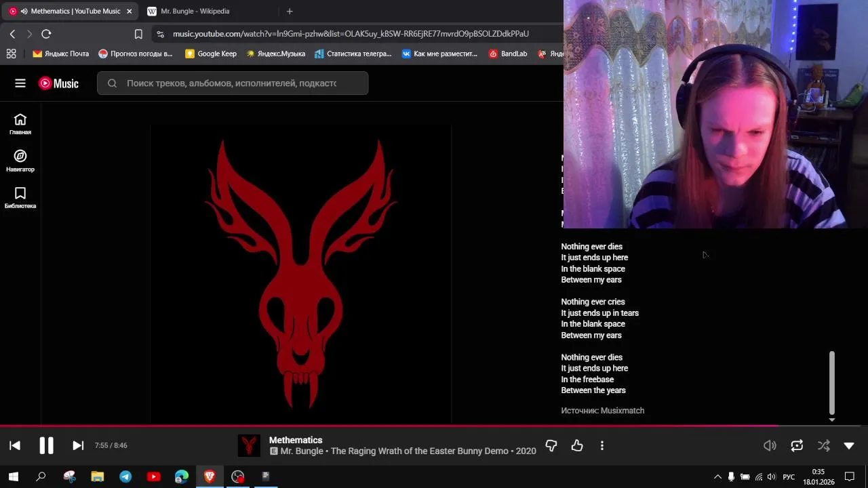The image size is (868, 488).
Task: Go to previous track
Action: tap(15, 445)
